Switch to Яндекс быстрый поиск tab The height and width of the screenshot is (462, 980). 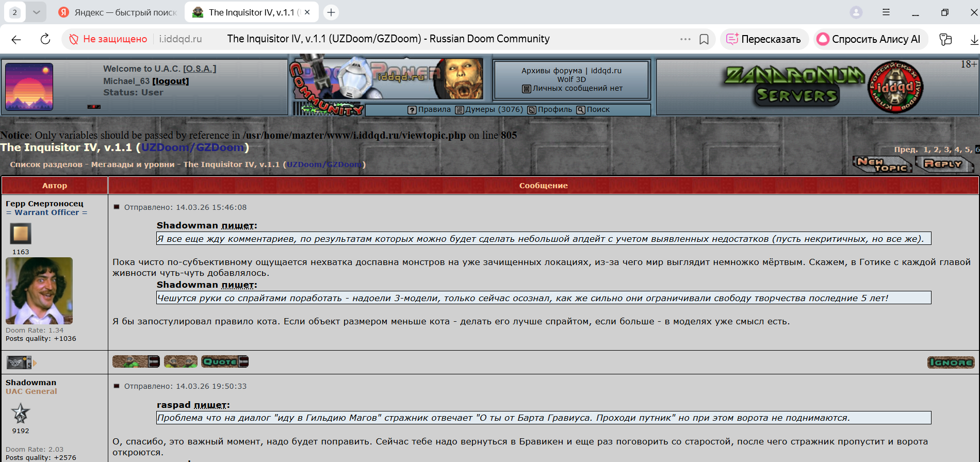click(x=119, y=12)
